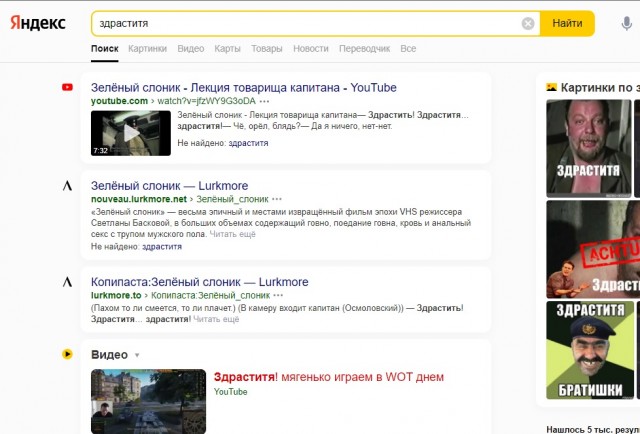Play the 7:32 video thumbnail
The width and height of the screenshot is (640, 434).
pyautogui.click(x=131, y=133)
